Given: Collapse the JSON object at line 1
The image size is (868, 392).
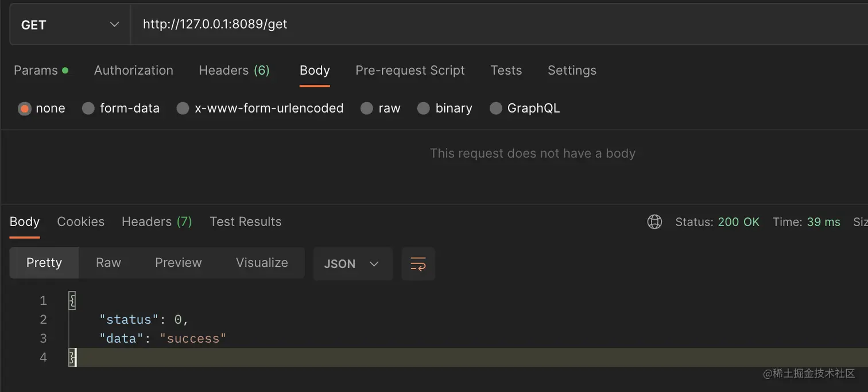Looking at the screenshot, I should 71,300.
